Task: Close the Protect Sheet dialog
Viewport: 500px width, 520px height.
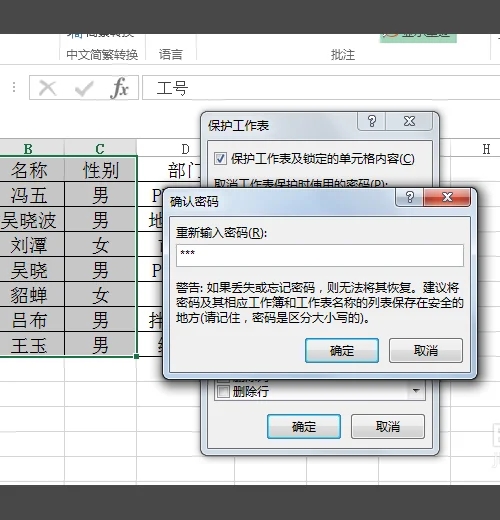Action: [x=409, y=121]
